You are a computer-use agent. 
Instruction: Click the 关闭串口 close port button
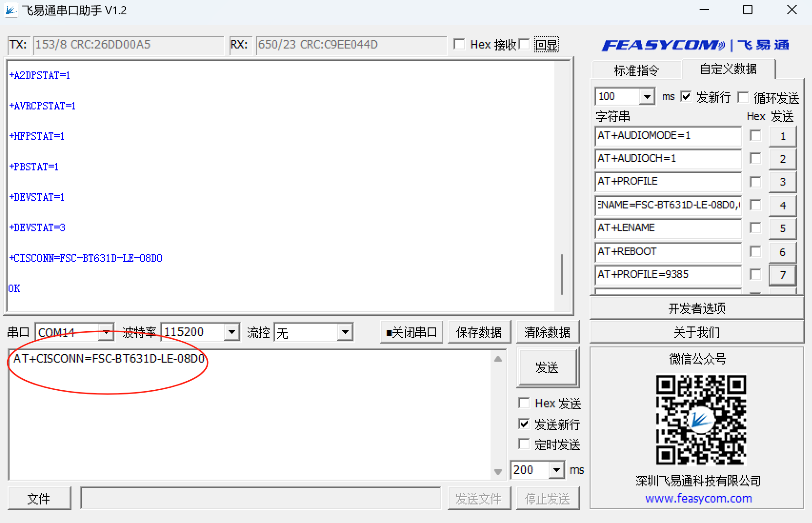(411, 332)
